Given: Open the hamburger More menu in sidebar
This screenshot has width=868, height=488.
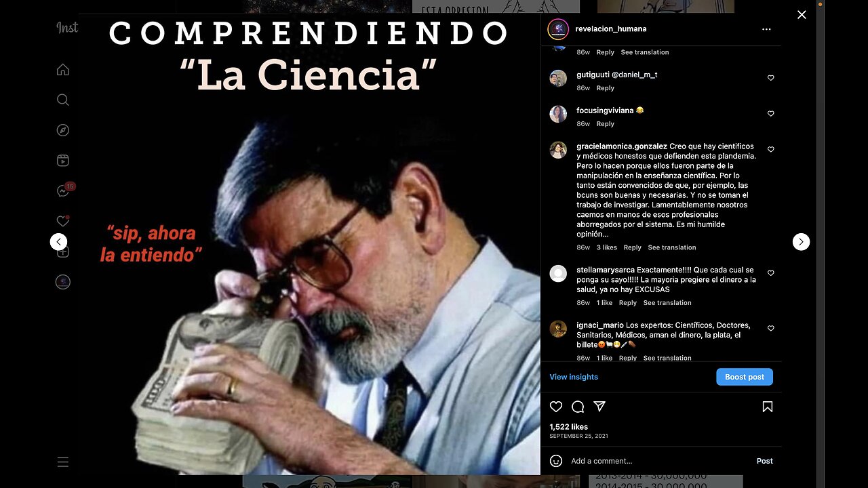Looking at the screenshot, I should [x=63, y=462].
